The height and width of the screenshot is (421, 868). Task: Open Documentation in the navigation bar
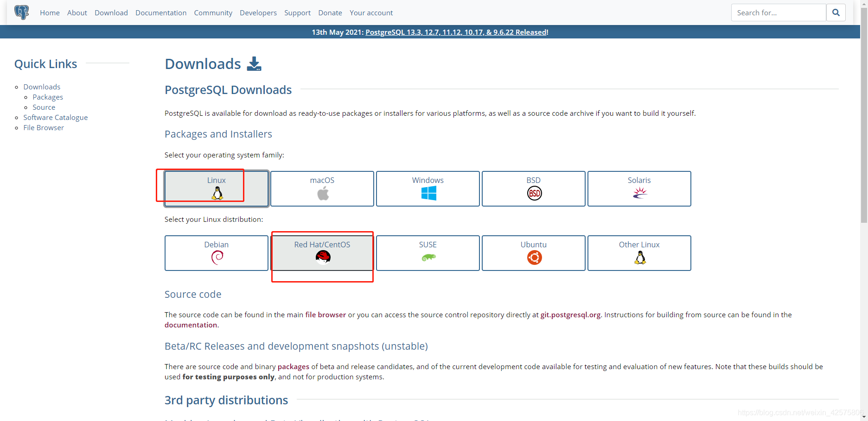click(x=161, y=13)
